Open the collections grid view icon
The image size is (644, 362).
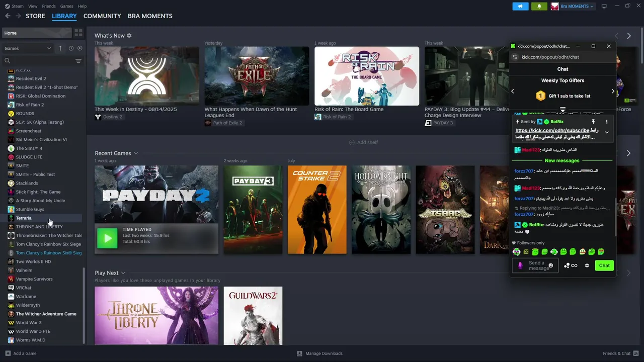coord(78,33)
